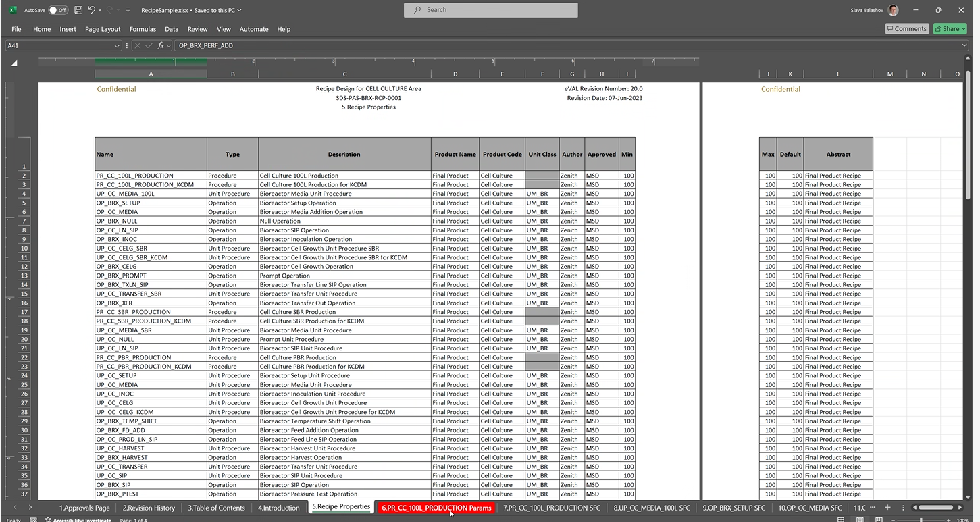Click cell PR_CC_100L_PRODUCTION
Viewport: 980px width, 522px height.
pyautogui.click(x=151, y=176)
